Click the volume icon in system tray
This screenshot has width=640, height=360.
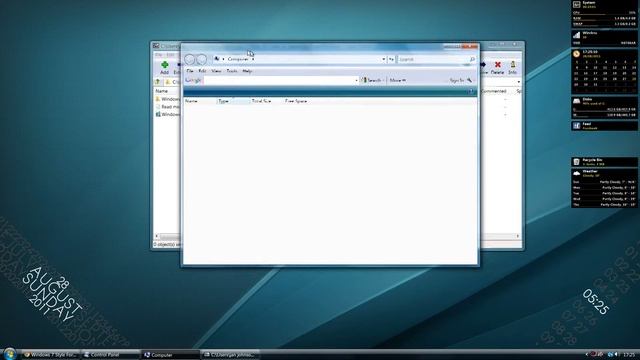pos(616,355)
